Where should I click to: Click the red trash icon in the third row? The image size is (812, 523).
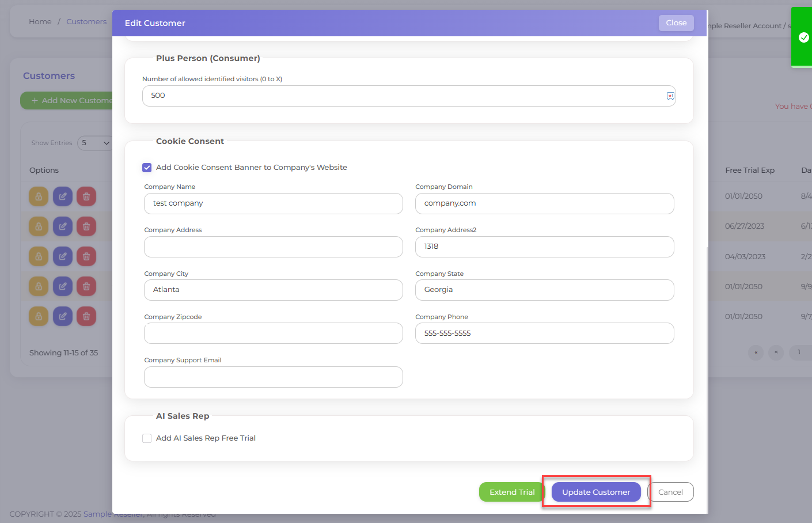[x=86, y=256]
